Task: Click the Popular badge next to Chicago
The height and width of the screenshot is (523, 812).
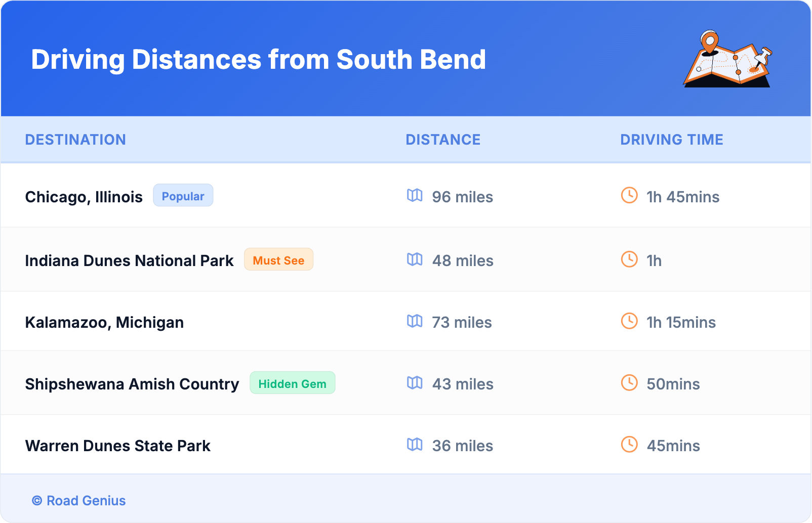Action: 183,196
